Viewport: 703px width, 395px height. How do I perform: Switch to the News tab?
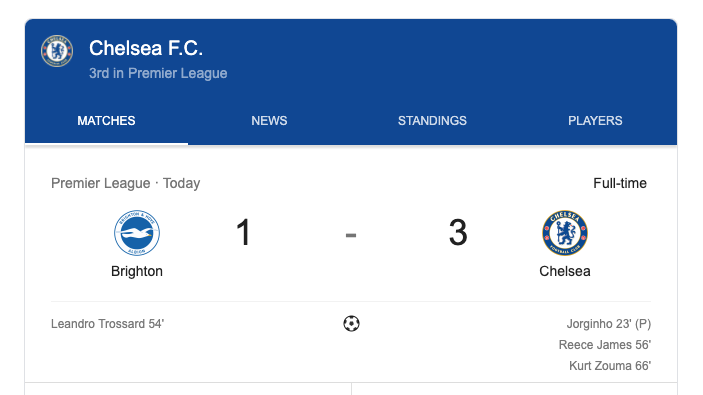tap(269, 121)
